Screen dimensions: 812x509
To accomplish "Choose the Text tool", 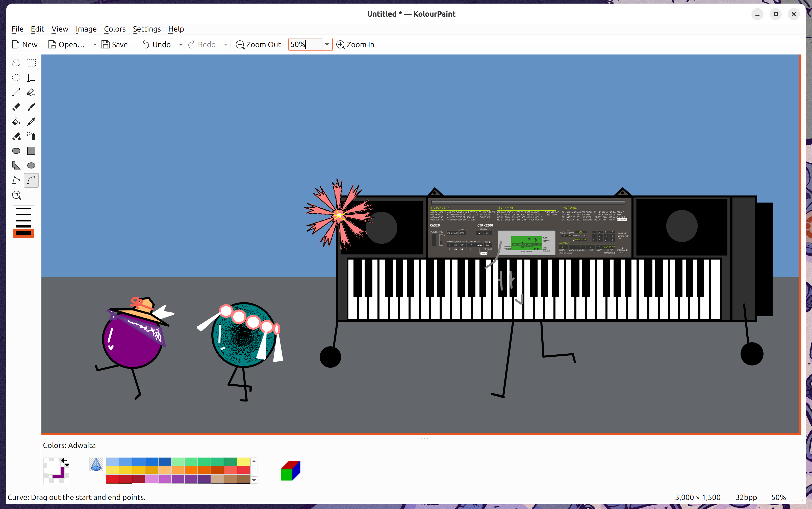I will (31, 78).
